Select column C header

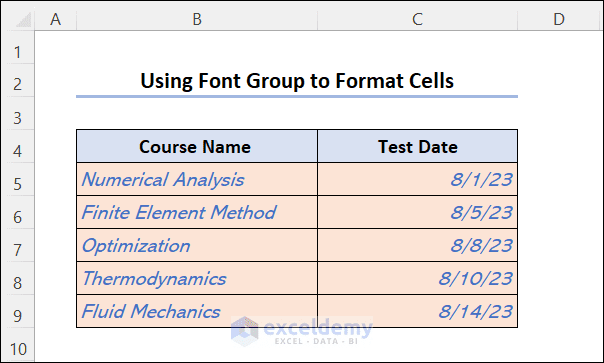418,19
